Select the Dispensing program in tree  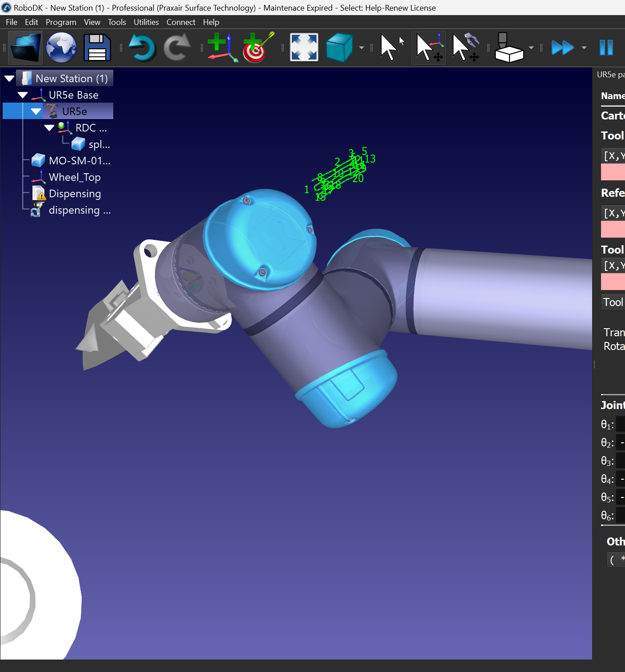coord(75,194)
